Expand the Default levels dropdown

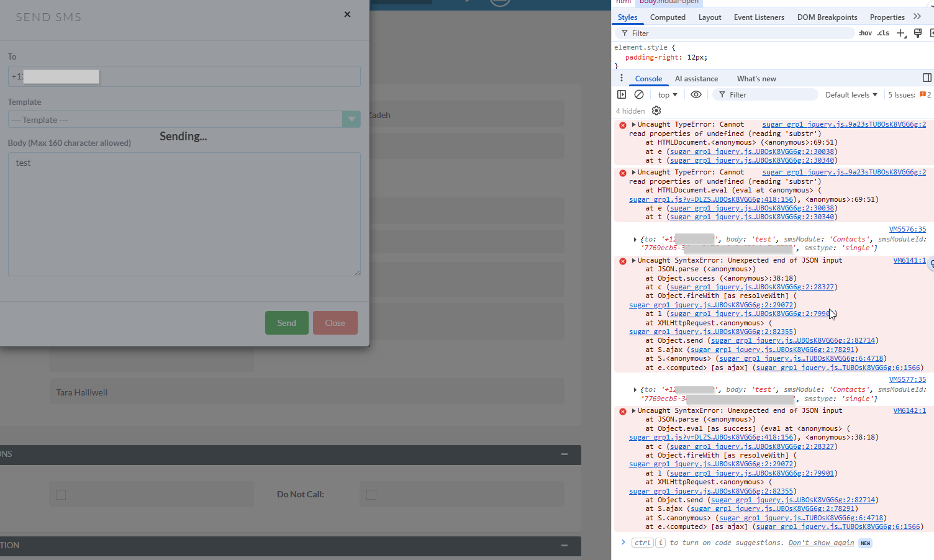[x=851, y=95]
